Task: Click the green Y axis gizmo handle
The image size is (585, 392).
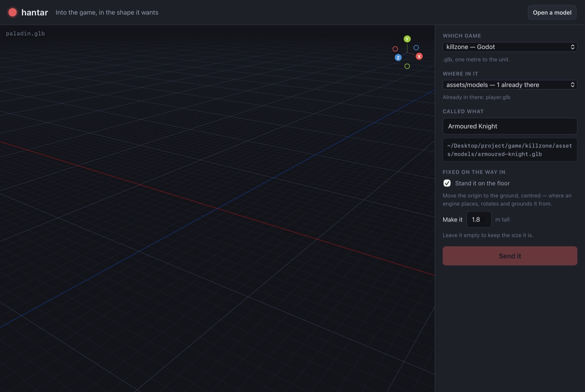Action: (x=407, y=39)
